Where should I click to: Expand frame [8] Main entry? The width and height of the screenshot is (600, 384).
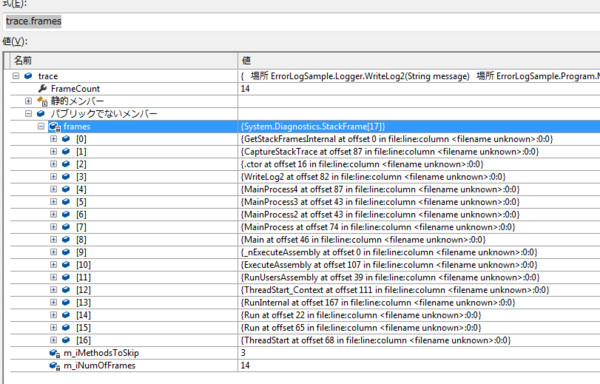click(54, 239)
